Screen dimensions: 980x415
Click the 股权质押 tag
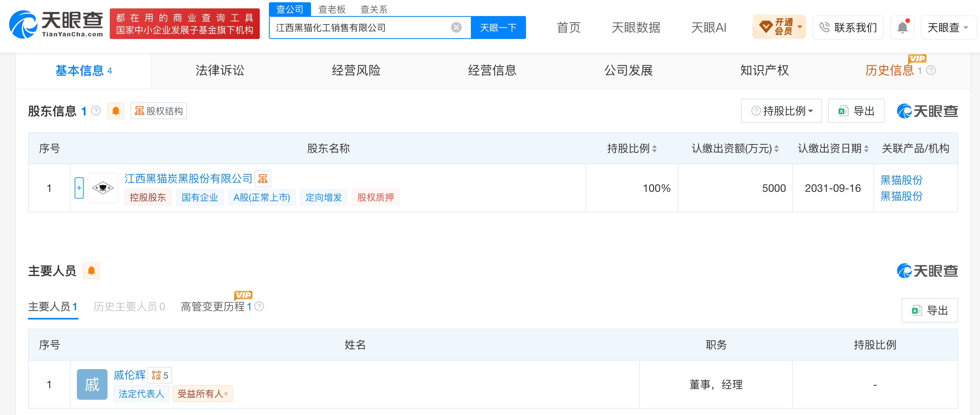[x=376, y=197]
